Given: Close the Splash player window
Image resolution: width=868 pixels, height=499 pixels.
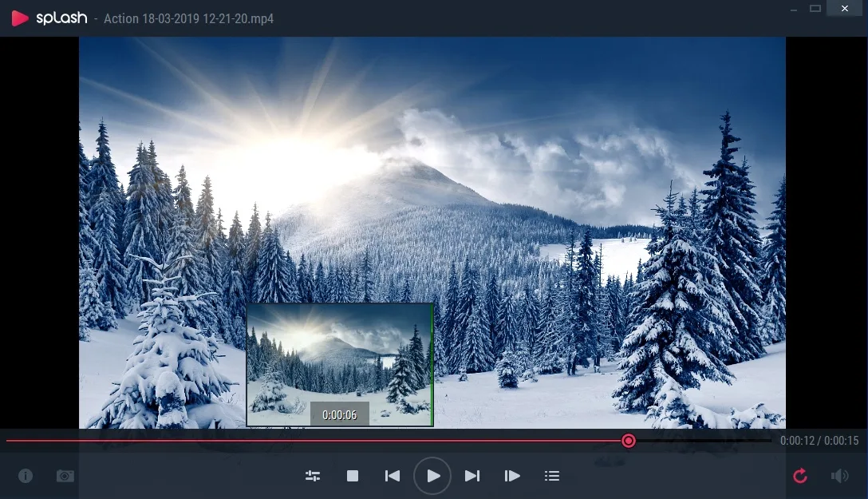Looking at the screenshot, I should [845, 8].
